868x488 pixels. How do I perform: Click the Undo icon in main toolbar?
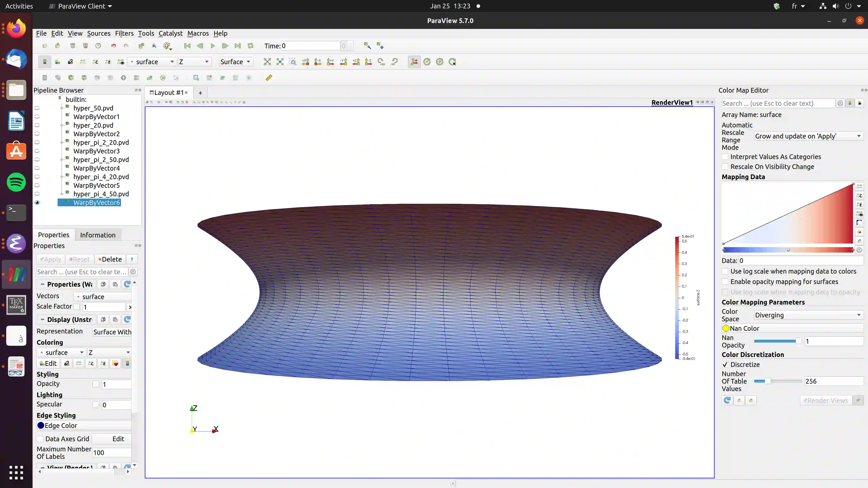(x=113, y=46)
